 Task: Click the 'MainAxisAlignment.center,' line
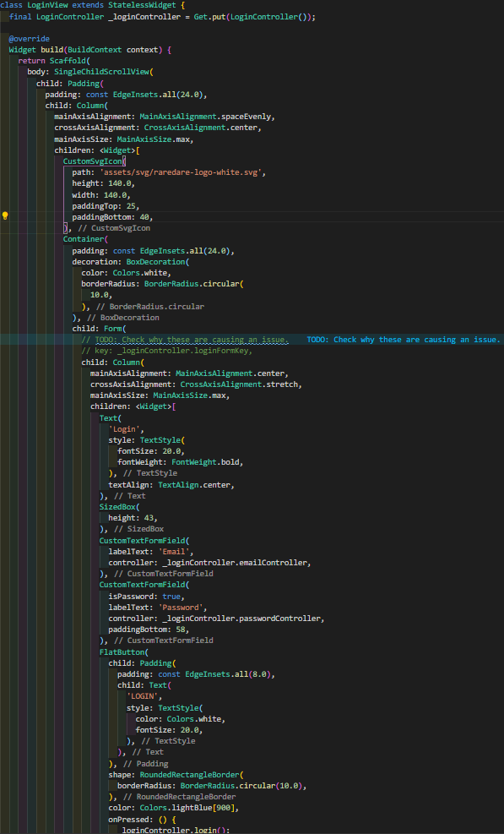[x=189, y=373]
